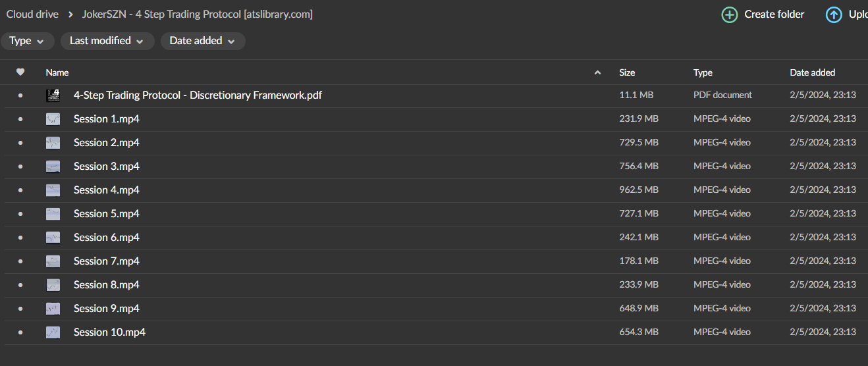Click the Create folder button label
Image resolution: width=868 pixels, height=366 pixels.
(774, 14)
